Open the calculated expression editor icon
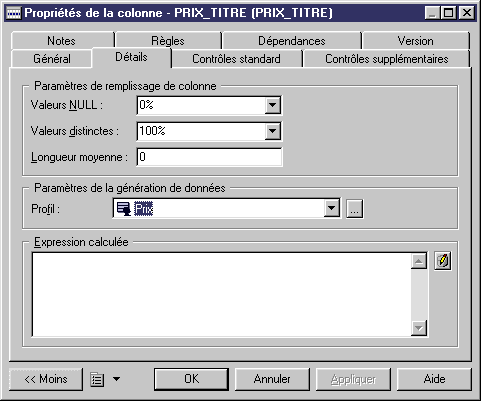Image resolution: width=481 pixels, height=401 pixels. [443, 260]
